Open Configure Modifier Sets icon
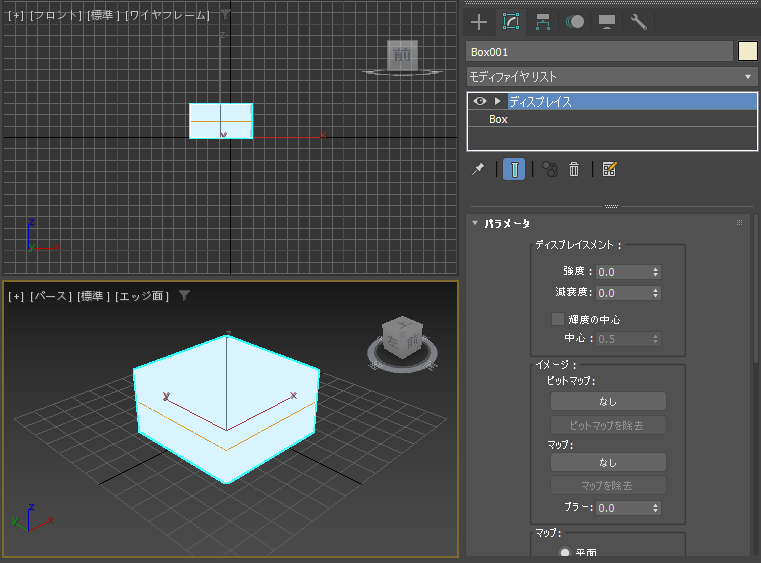The image size is (761, 563). point(609,169)
